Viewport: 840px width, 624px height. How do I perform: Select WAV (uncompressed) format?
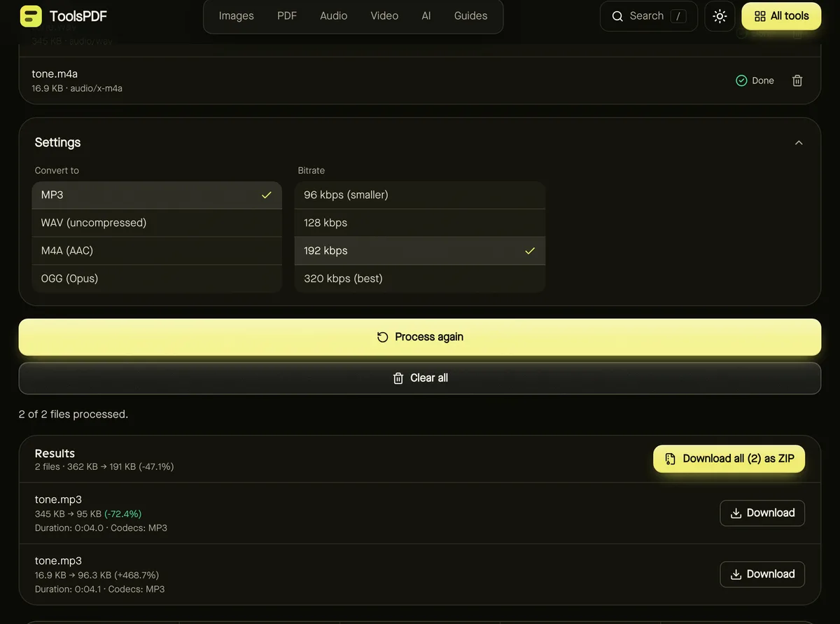coord(157,223)
